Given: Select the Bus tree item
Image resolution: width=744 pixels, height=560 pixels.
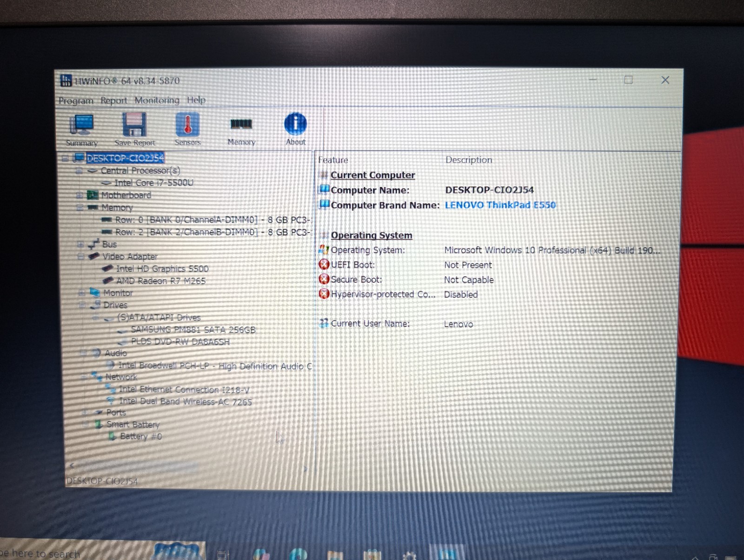Looking at the screenshot, I should (110, 244).
